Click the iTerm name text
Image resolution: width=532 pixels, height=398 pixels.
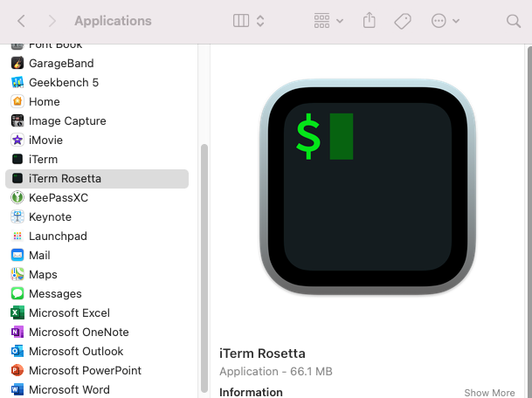pyautogui.click(x=43, y=160)
